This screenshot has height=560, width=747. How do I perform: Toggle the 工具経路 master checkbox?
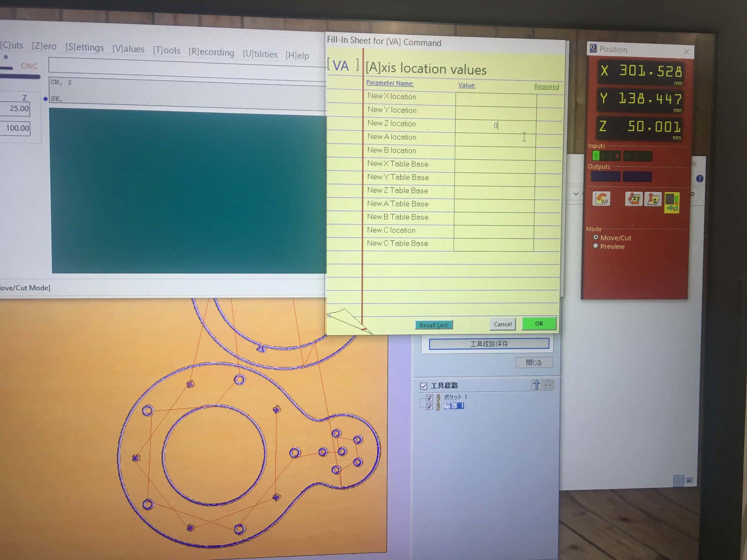click(x=424, y=386)
